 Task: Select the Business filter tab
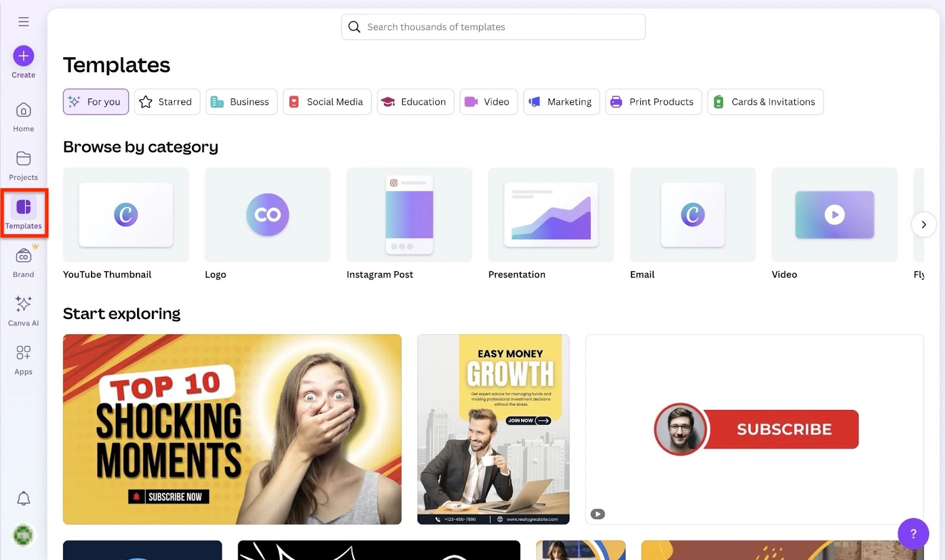tap(242, 102)
